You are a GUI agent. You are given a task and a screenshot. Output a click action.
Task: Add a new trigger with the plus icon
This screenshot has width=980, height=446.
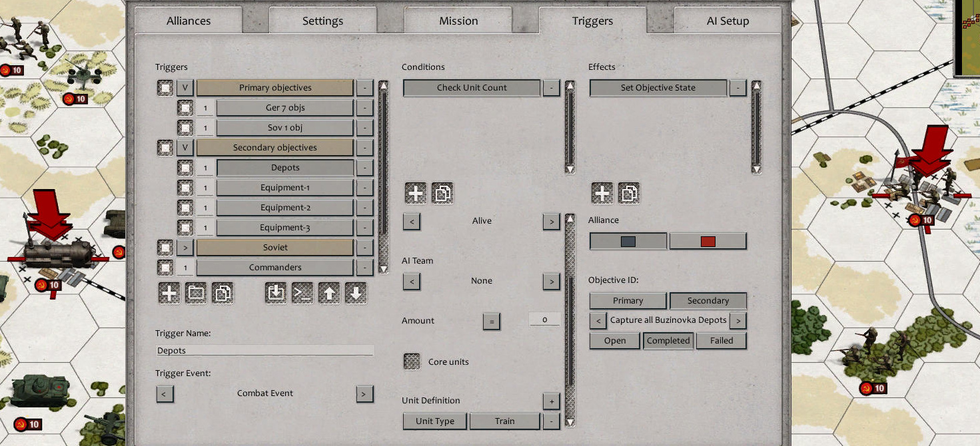coord(169,293)
